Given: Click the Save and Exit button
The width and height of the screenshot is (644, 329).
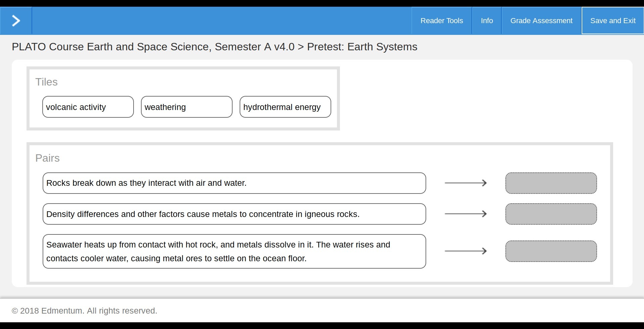Looking at the screenshot, I should pos(612,21).
